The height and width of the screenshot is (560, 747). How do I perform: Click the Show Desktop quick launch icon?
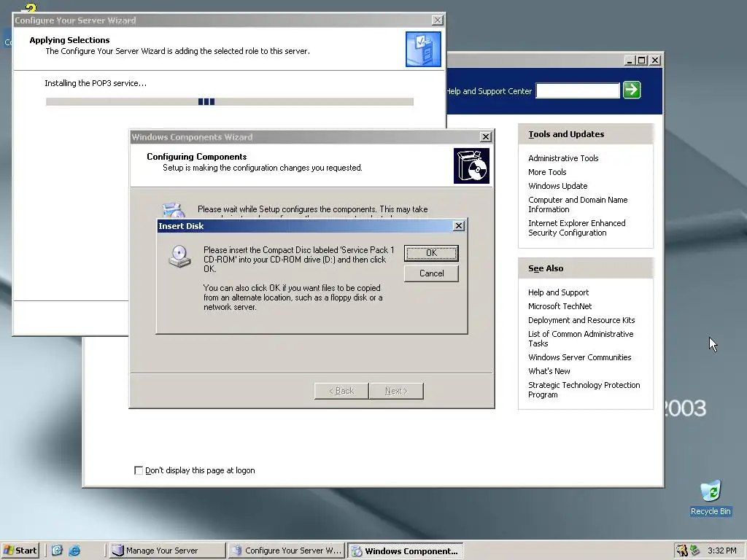(57, 551)
